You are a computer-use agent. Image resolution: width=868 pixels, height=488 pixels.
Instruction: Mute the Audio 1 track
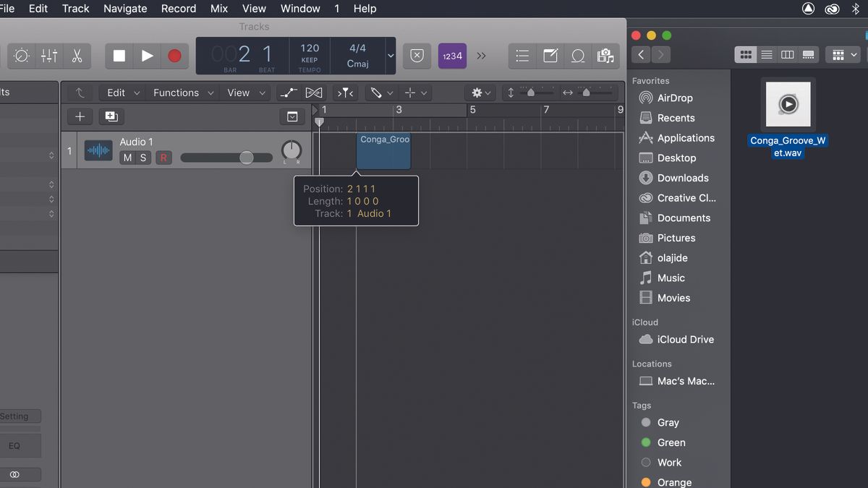click(127, 157)
